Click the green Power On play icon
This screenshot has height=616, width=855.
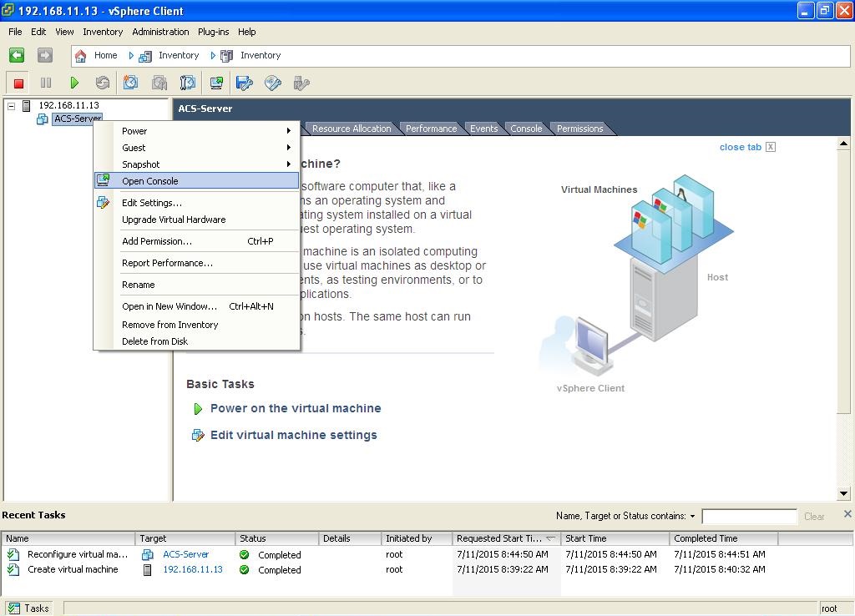pyautogui.click(x=74, y=83)
